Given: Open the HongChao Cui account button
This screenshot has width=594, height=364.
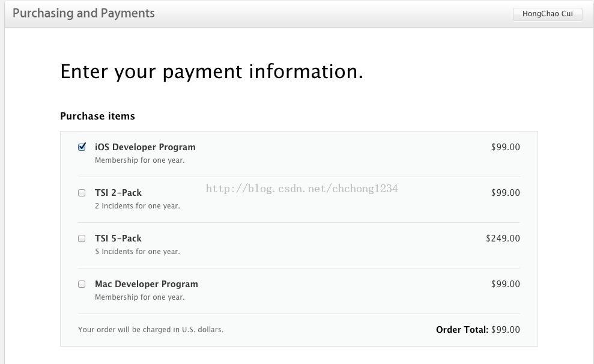Looking at the screenshot, I should (547, 14).
